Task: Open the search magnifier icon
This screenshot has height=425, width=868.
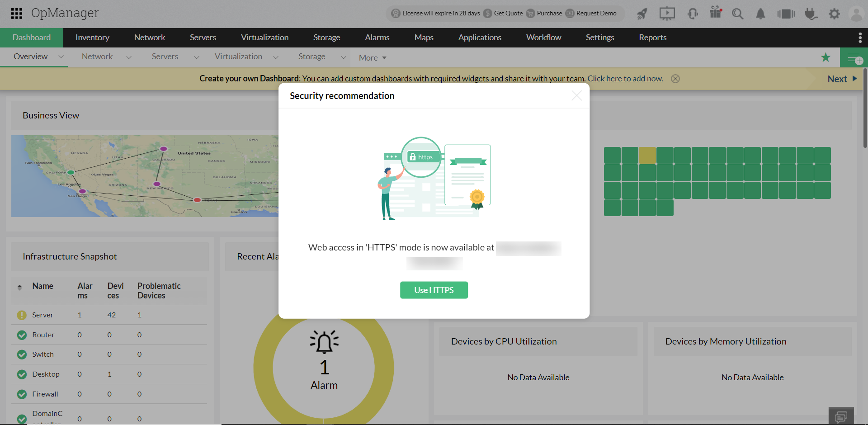Action: click(737, 14)
